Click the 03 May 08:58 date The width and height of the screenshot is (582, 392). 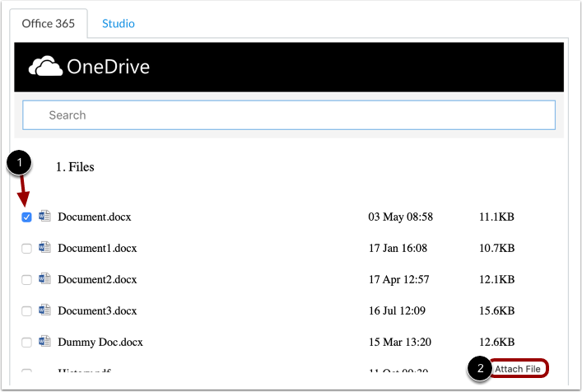pyautogui.click(x=401, y=217)
